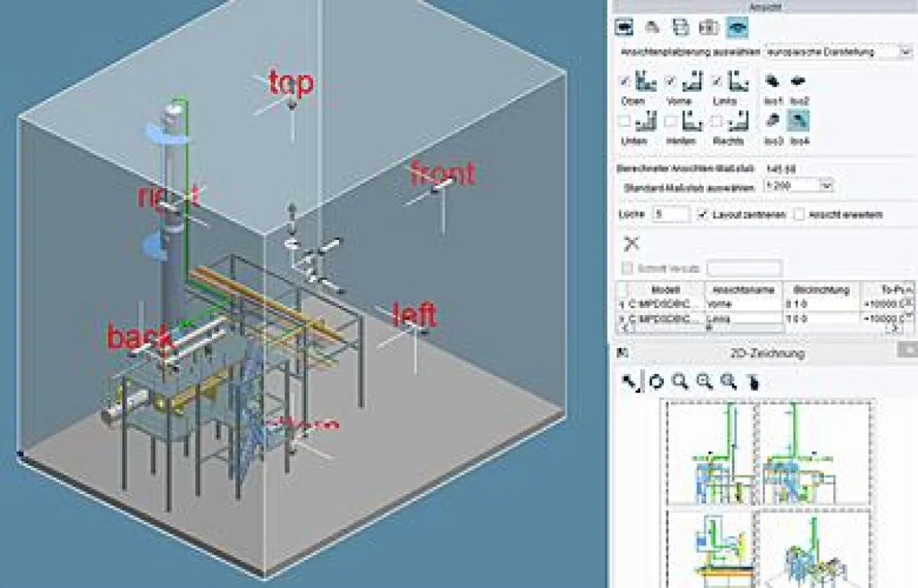Click the rotate icon in 2D-Zeichnung toolbar
The image size is (918, 588).
click(655, 382)
